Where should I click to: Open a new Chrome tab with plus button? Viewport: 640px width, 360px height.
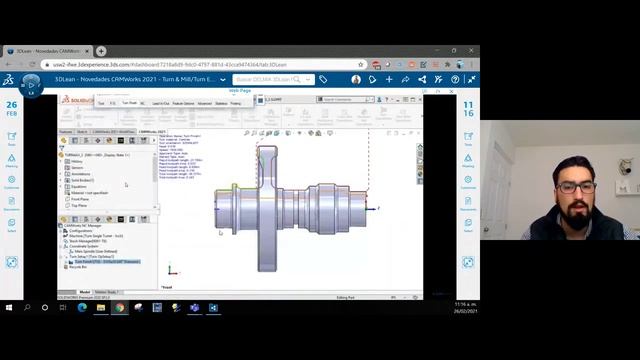101,51
